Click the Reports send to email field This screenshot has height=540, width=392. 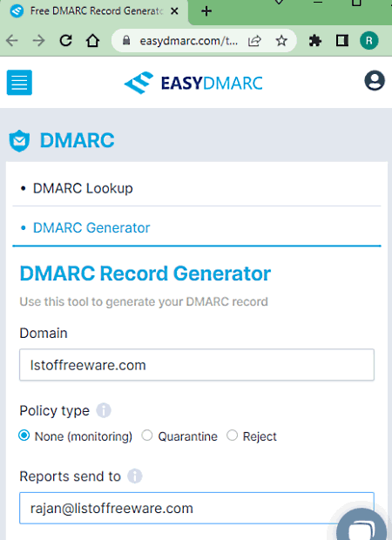click(197, 508)
